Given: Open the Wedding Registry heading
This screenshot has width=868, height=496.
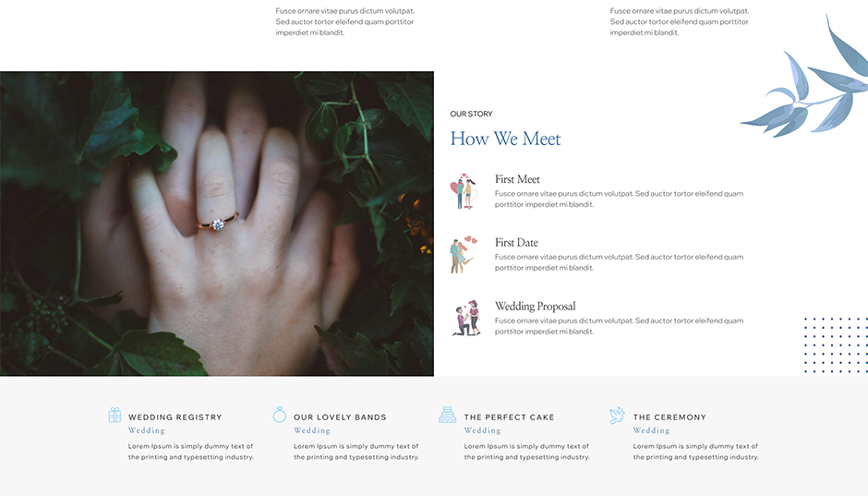Looking at the screenshot, I should pos(175,417).
